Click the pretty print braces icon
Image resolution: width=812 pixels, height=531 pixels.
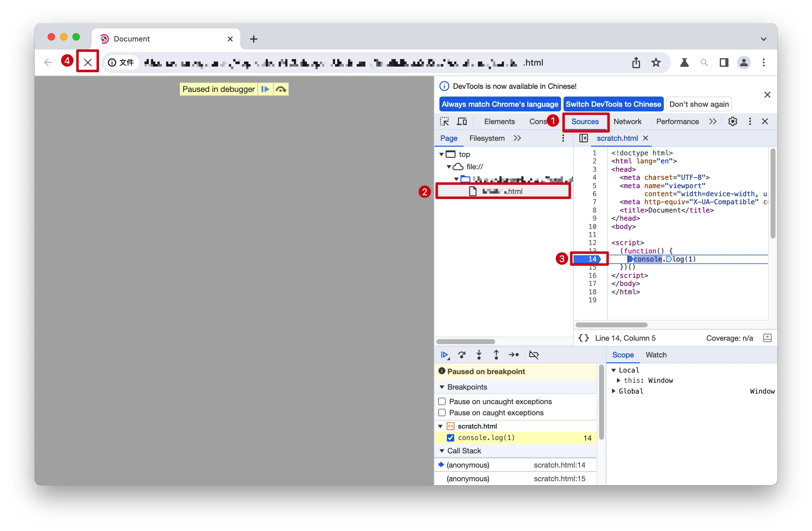(583, 338)
